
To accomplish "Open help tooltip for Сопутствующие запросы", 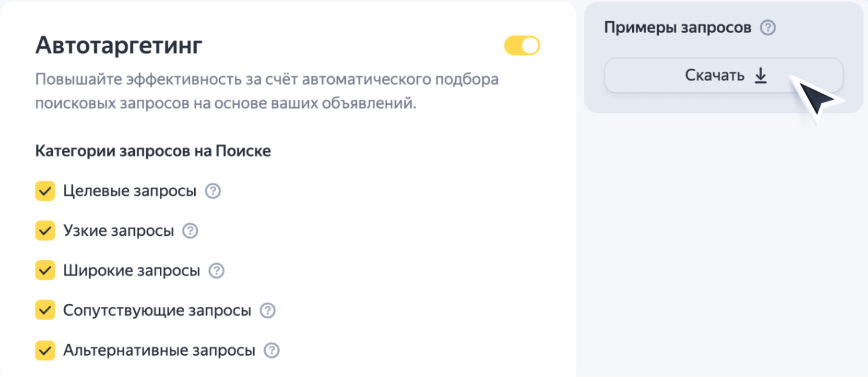I will 267,310.
